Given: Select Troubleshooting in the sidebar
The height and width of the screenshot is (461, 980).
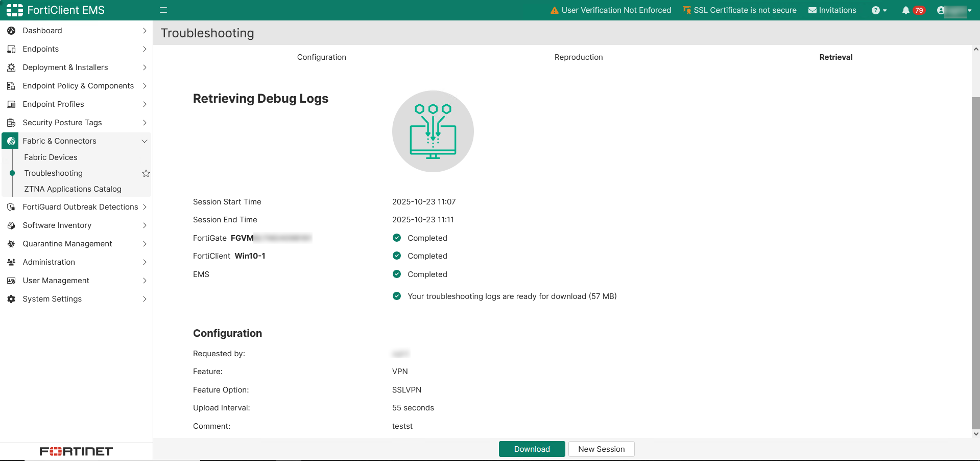Looking at the screenshot, I should click(53, 173).
